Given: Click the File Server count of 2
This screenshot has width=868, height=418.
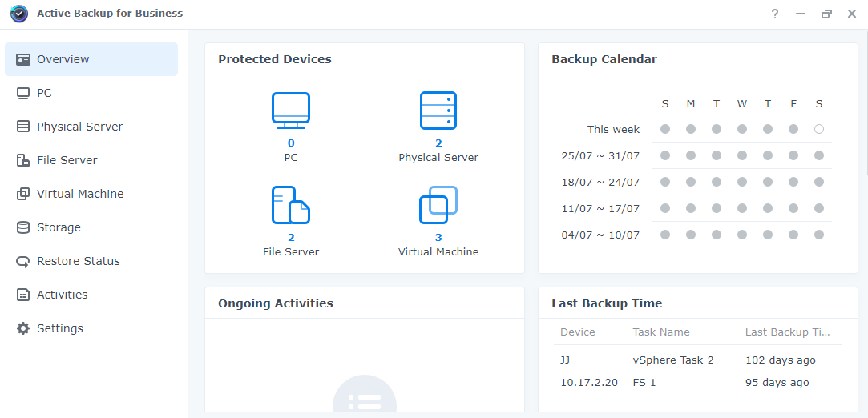Looking at the screenshot, I should 291,238.
